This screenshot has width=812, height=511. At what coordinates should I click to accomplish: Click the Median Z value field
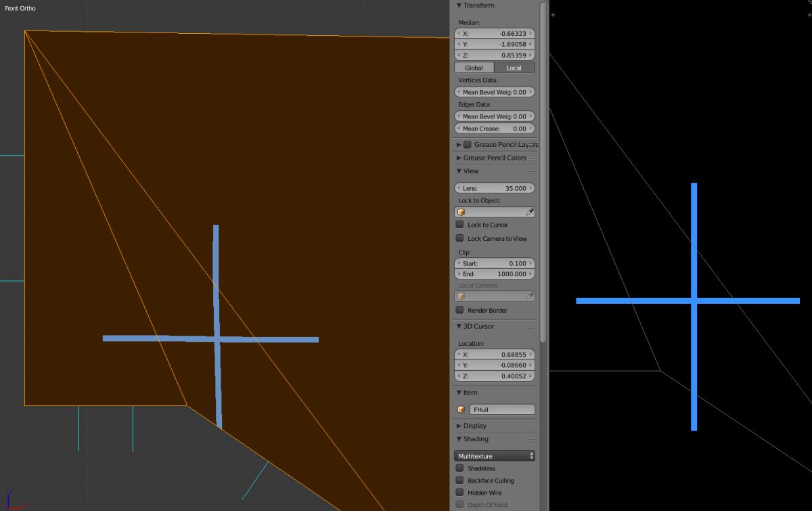click(x=495, y=55)
